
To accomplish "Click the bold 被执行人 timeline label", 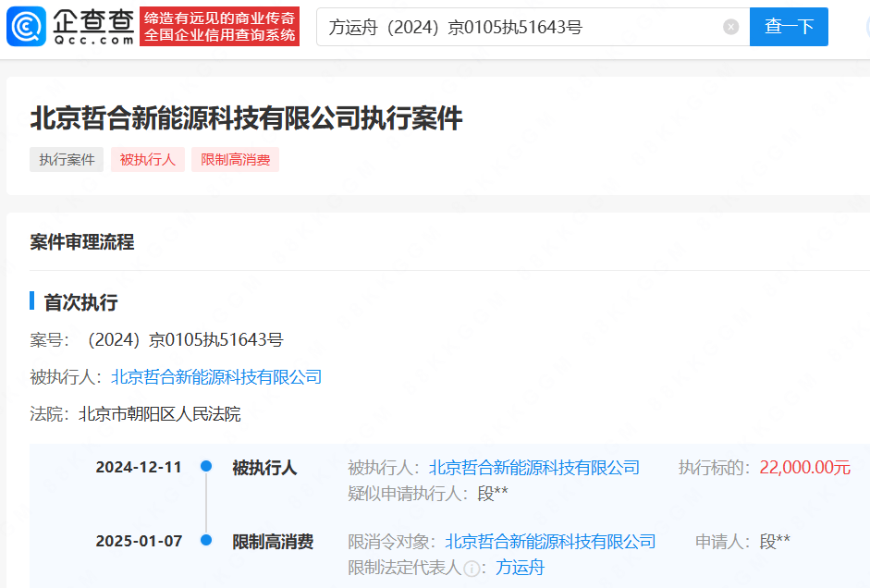I will coord(264,468).
